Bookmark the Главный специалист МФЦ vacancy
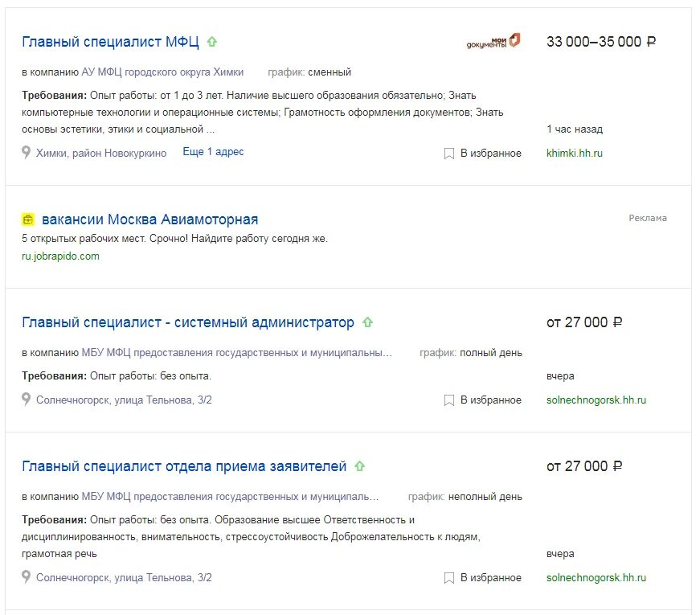The height and width of the screenshot is (615, 700). (483, 154)
